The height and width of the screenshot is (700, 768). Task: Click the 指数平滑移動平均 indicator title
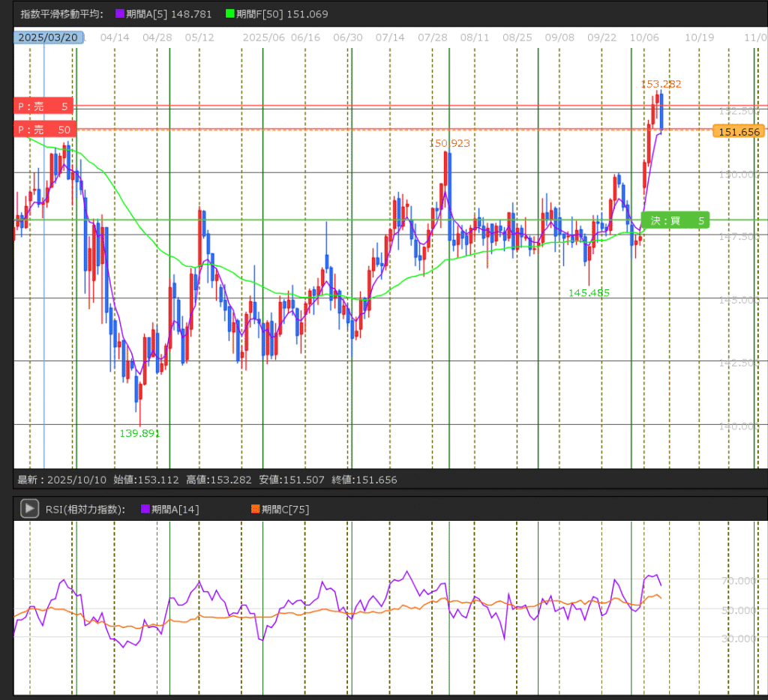click(x=61, y=14)
